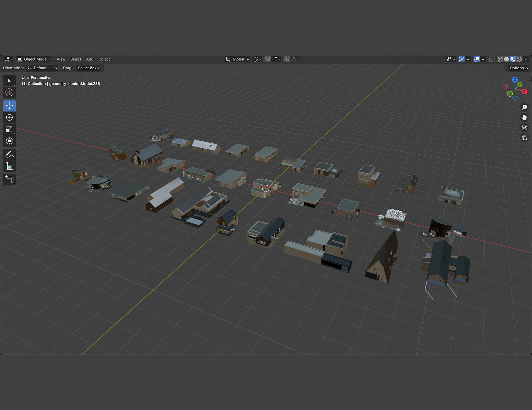The width and height of the screenshot is (532, 410).
Task: Click the Options button
Action: click(x=519, y=68)
